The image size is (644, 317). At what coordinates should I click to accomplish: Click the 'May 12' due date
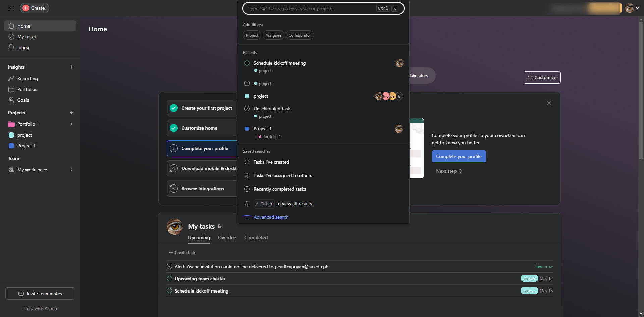[546, 279]
